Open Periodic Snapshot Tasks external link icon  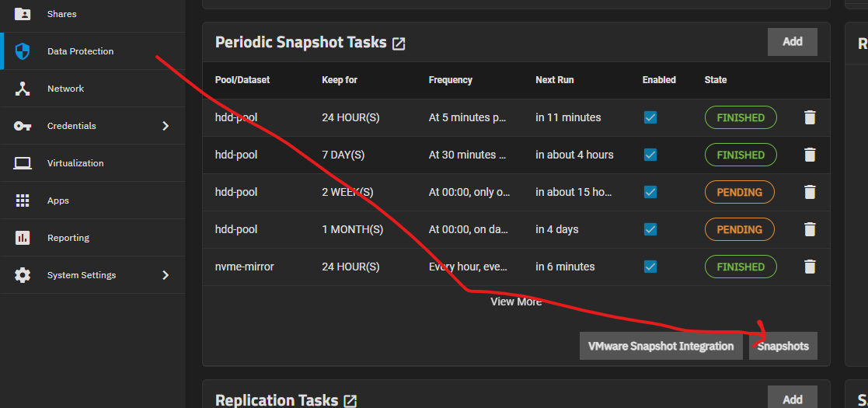click(399, 44)
